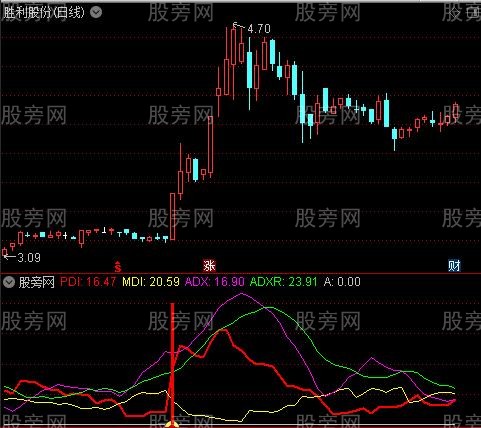Click the PDI: 16.47 indicator value
The image size is (481, 428).
88,282
